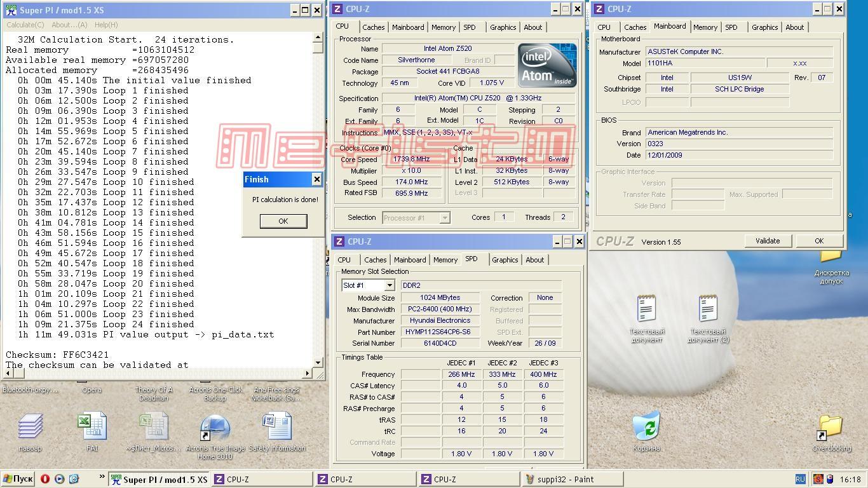Image resolution: width=868 pixels, height=488 pixels.
Task: Open the Slot #1 memory slot dropdown
Action: (x=390, y=285)
